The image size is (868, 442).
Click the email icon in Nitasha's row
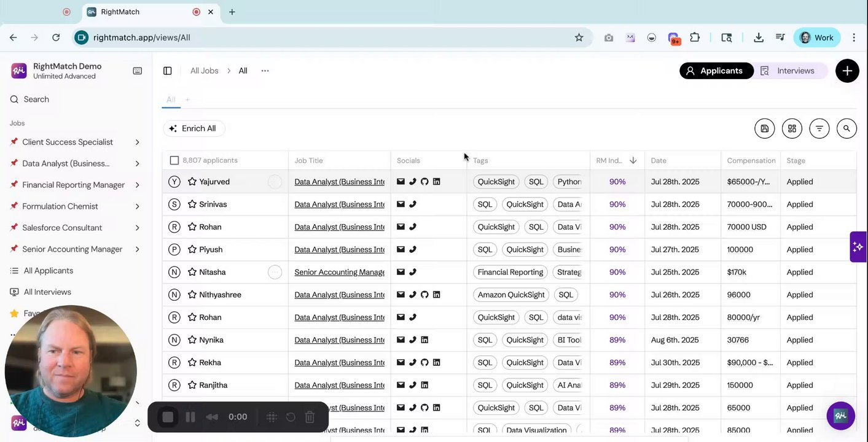401,272
